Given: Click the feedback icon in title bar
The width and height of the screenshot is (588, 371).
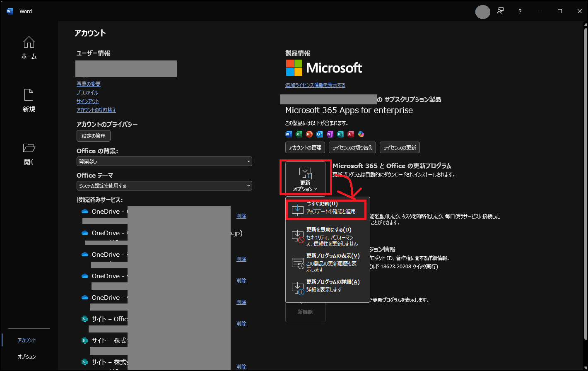Looking at the screenshot, I should coord(501,11).
